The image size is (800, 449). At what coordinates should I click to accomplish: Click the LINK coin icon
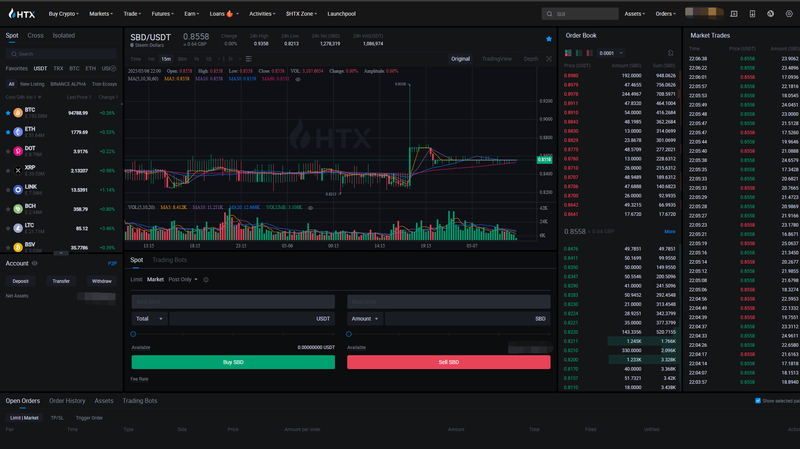click(18, 190)
